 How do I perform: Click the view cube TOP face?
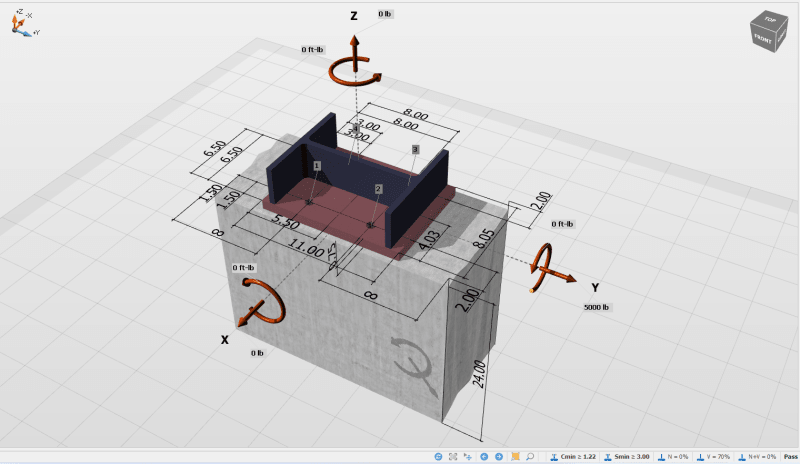[769, 20]
